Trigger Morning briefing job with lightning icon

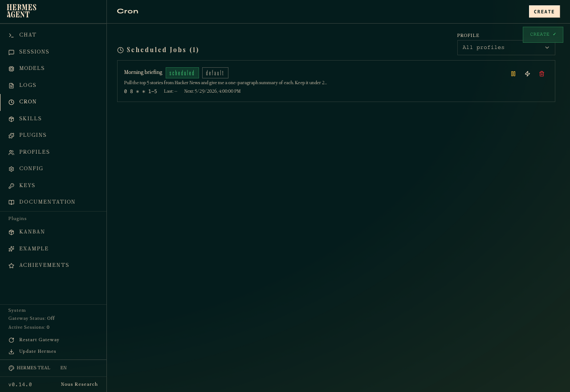[x=527, y=74]
